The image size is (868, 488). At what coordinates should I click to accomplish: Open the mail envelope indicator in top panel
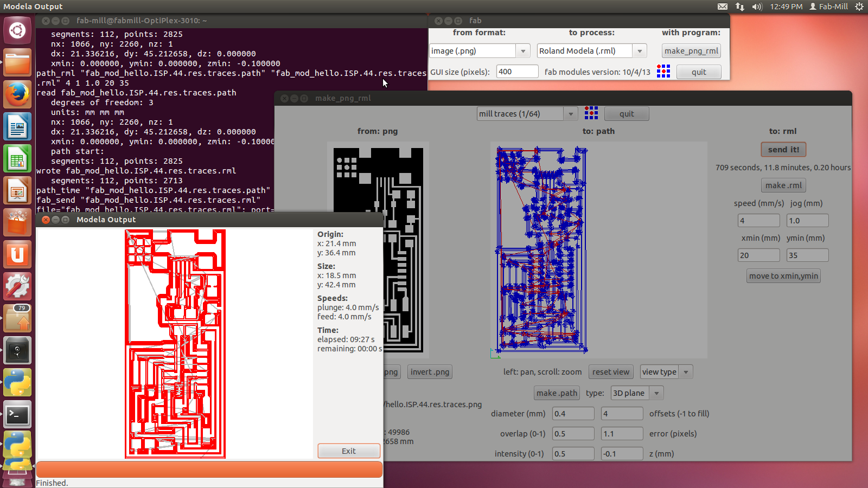click(x=723, y=7)
